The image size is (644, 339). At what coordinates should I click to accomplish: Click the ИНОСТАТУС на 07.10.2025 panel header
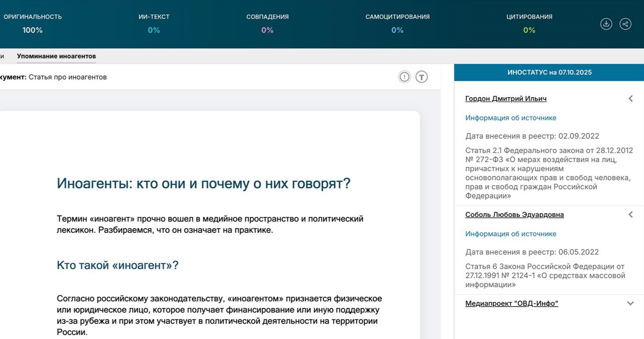[x=549, y=72]
